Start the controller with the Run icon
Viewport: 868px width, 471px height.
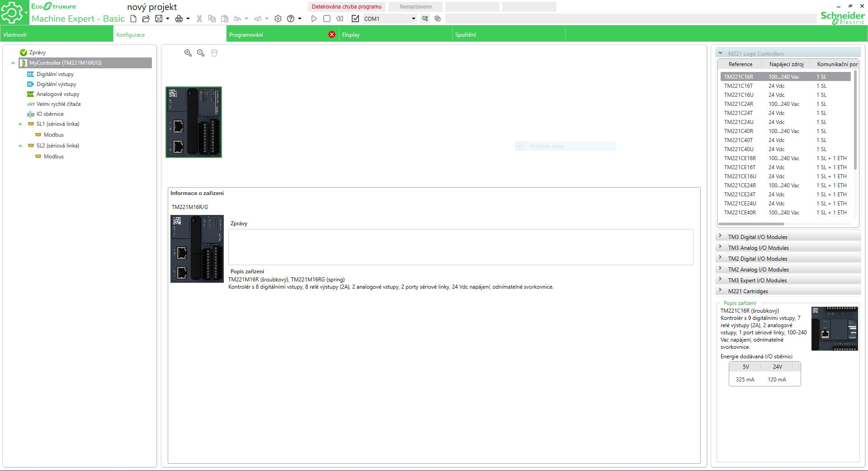tap(314, 19)
